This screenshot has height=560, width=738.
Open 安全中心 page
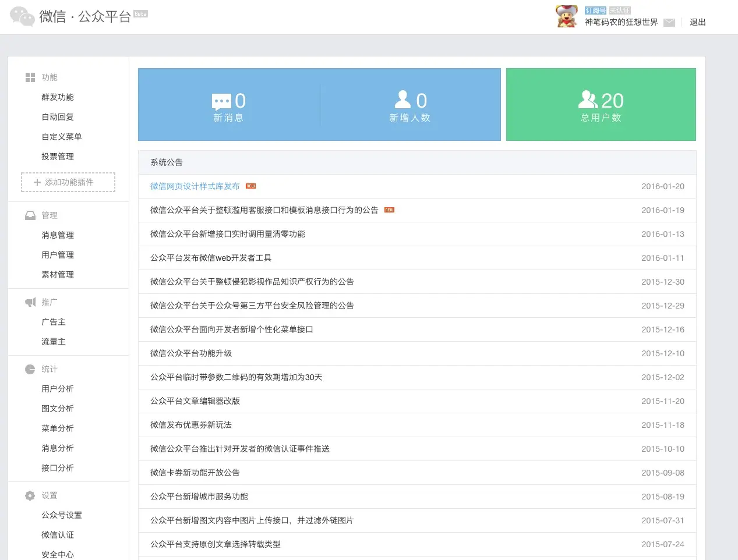click(58, 555)
